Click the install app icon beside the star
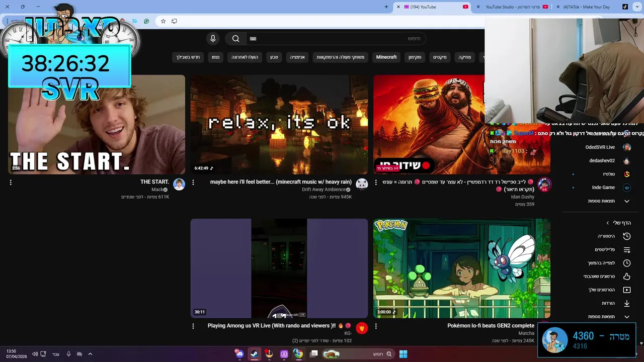644x362 pixels. (x=174, y=21)
